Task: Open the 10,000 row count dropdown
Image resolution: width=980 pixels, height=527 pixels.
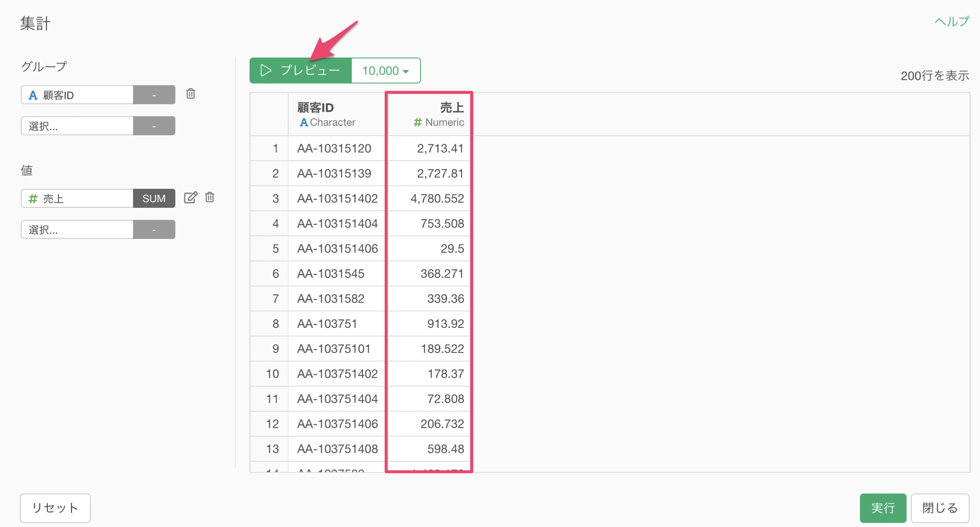Action: [385, 70]
